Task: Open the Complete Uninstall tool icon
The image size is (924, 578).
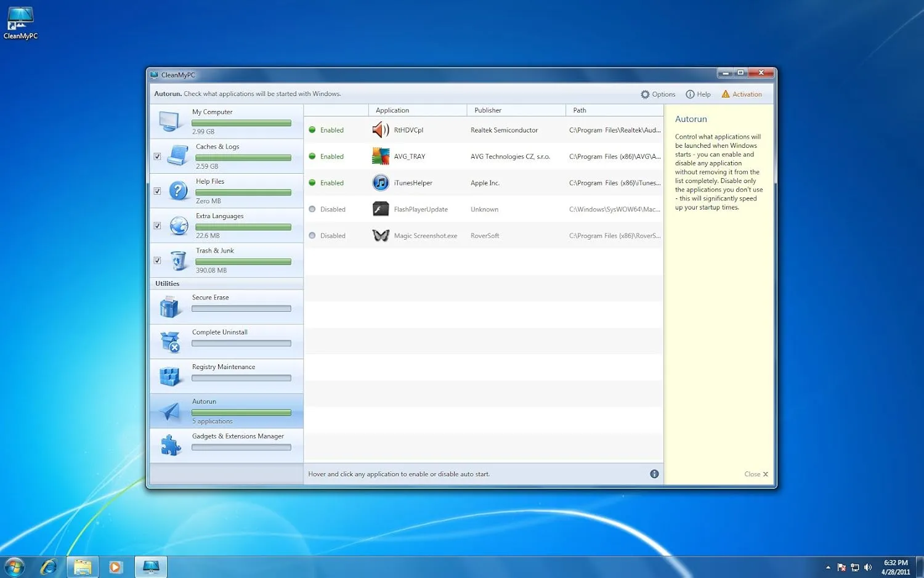Action: coord(169,338)
